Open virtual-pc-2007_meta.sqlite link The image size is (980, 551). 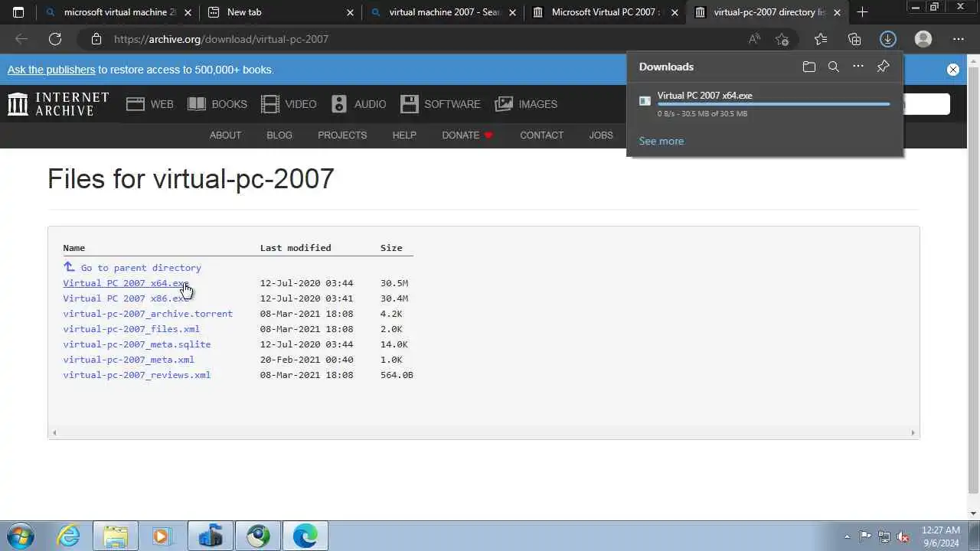tap(136, 344)
